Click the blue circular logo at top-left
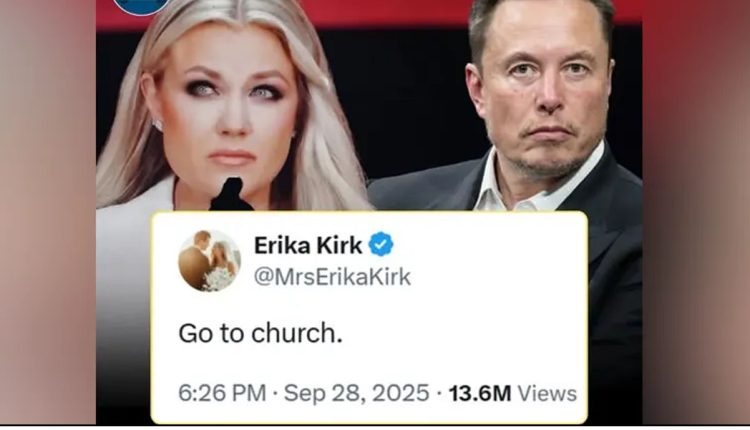This screenshot has width=750, height=430. [x=140, y=5]
